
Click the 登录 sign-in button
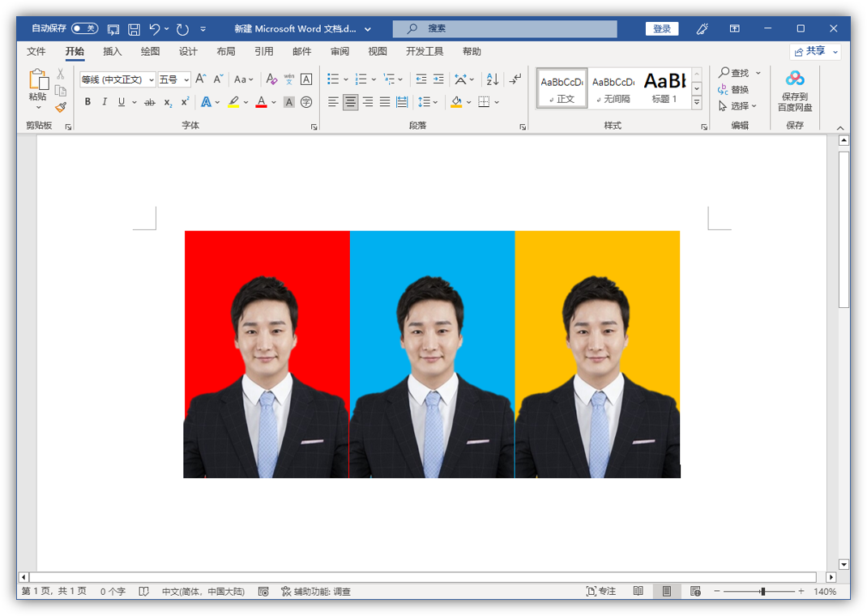coord(662,28)
